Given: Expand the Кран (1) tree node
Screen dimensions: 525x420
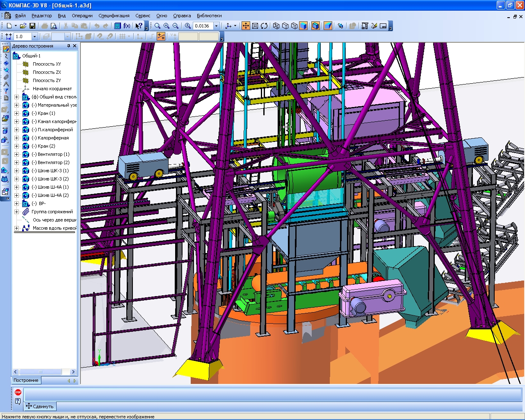Looking at the screenshot, I should click(x=17, y=113).
